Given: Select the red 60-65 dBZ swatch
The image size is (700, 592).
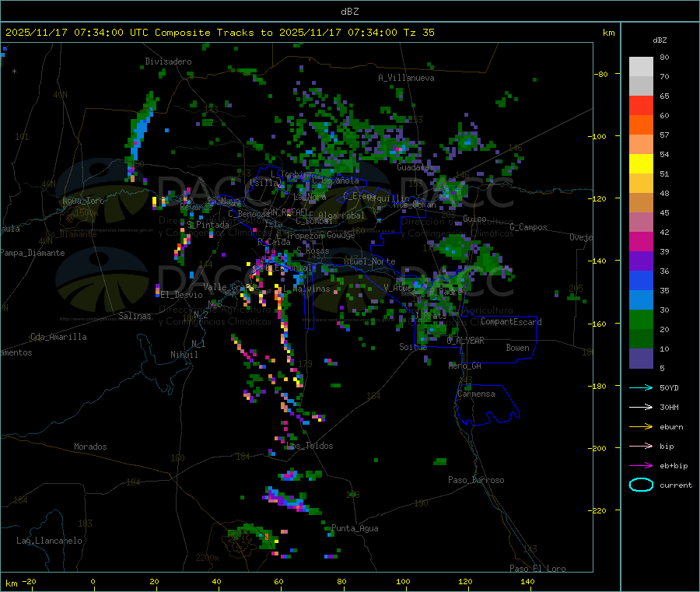Looking at the screenshot, I should click(641, 106).
